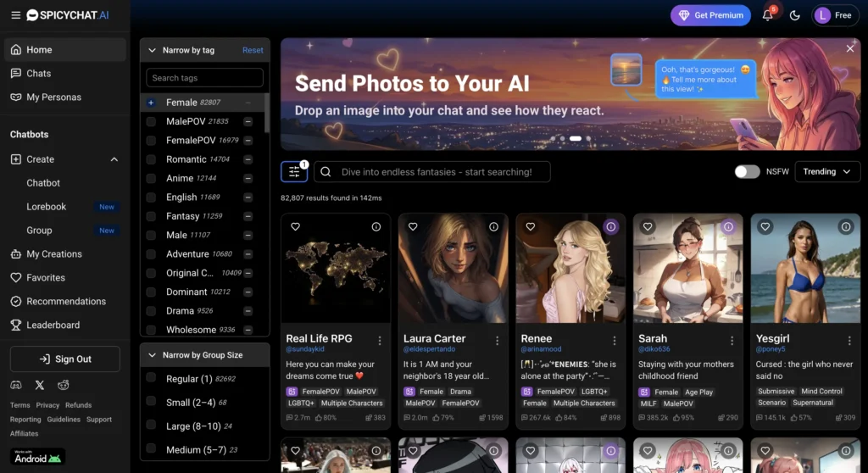Reset the tag filters

click(253, 51)
